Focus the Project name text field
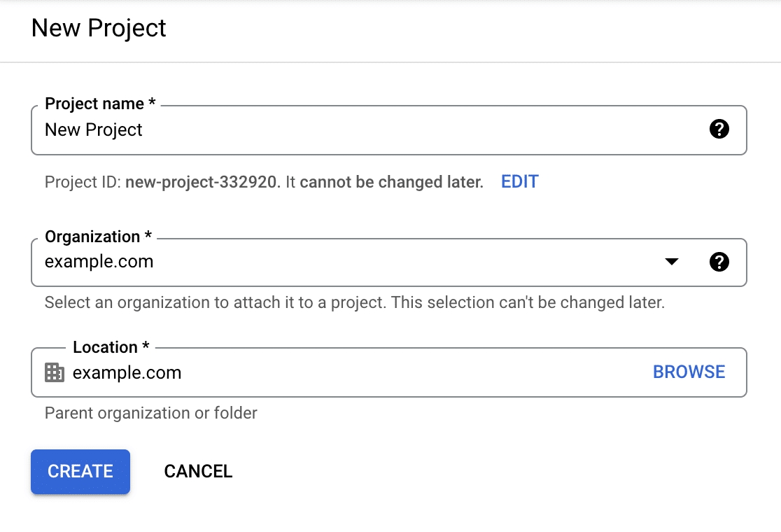The image size is (781, 532). (350, 130)
